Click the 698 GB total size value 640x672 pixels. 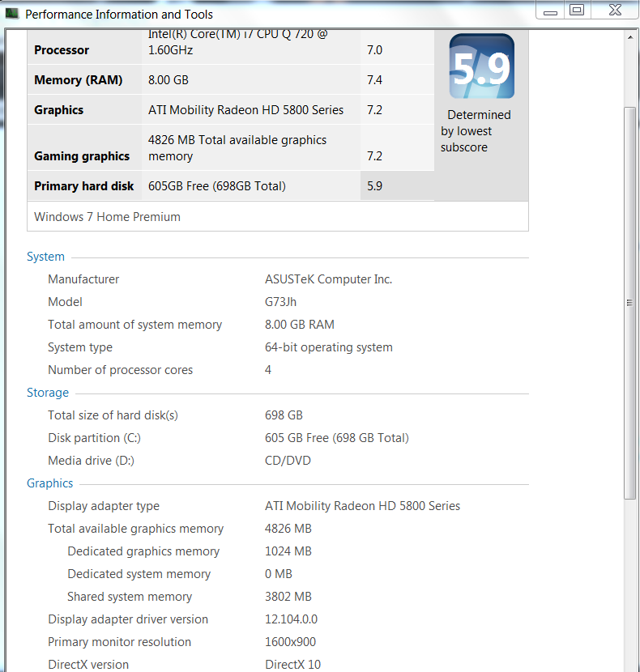click(284, 415)
